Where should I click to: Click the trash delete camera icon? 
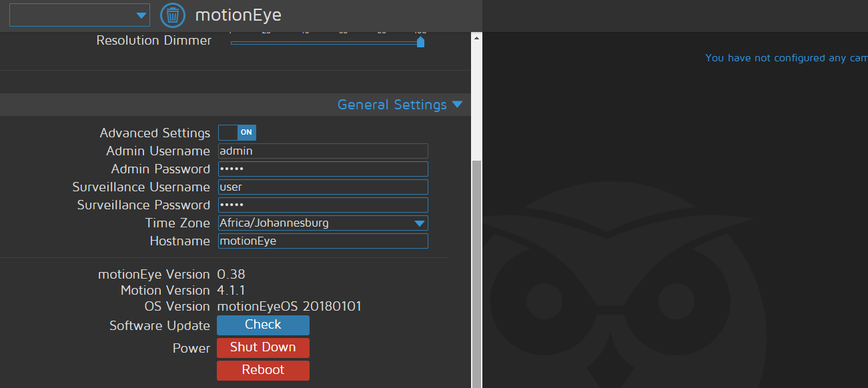[x=173, y=15]
